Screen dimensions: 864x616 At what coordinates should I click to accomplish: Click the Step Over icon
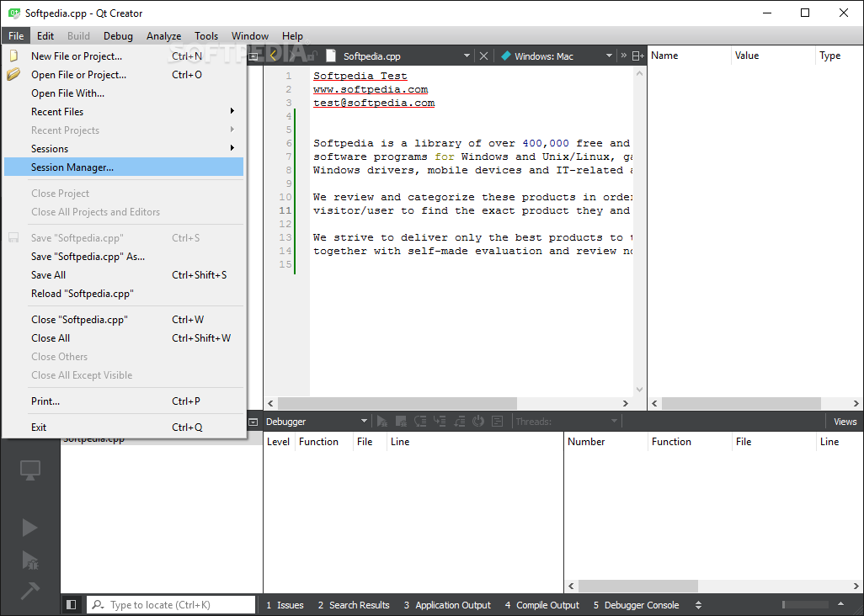click(x=420, y=422)
